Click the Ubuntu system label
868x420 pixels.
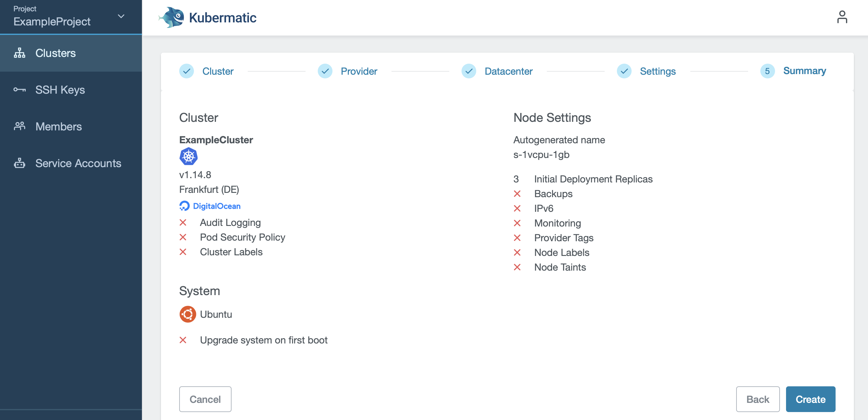[x=216, y=314]
